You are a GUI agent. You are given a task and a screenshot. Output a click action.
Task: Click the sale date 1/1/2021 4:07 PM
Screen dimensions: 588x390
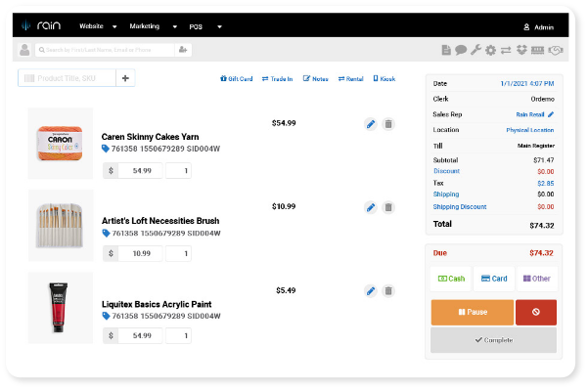click(x=527, y=83)
